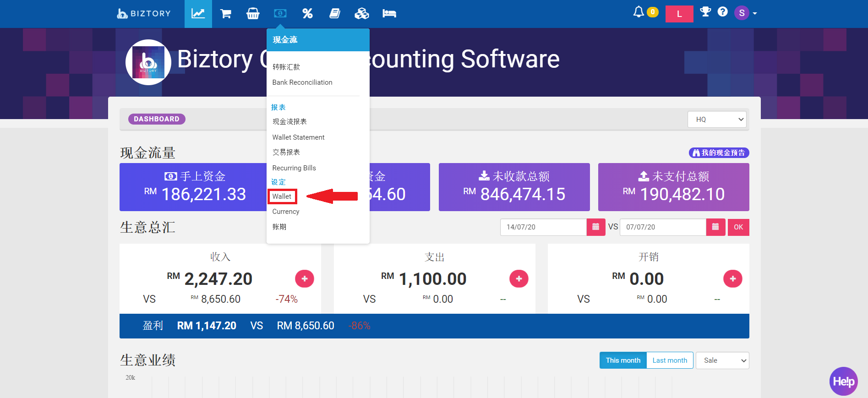The height and width of the screenshot is (398, 868).
Task: Open the shopping cart sales menu icon
Action: coord(225,14)
